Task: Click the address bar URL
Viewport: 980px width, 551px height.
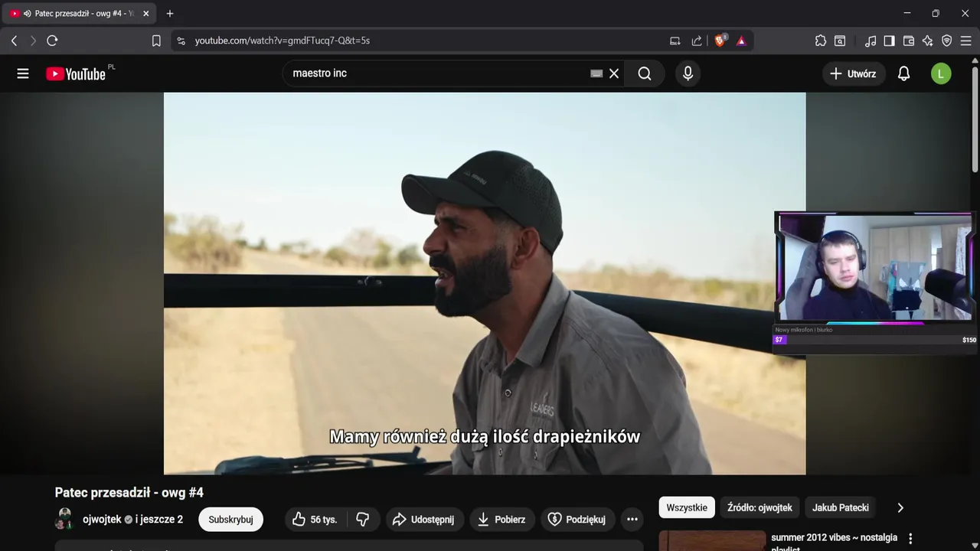Action: click(x=282, y=41)
